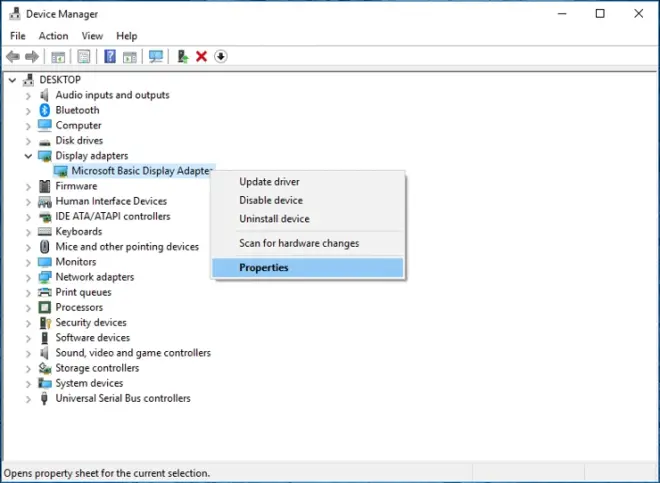Open the Action menu

pos(53,36)
